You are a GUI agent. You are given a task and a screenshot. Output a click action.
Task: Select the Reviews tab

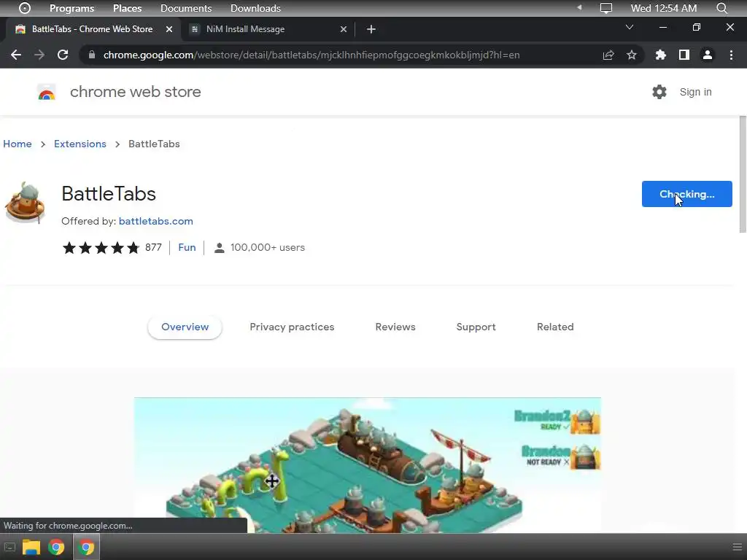point(395,327)
